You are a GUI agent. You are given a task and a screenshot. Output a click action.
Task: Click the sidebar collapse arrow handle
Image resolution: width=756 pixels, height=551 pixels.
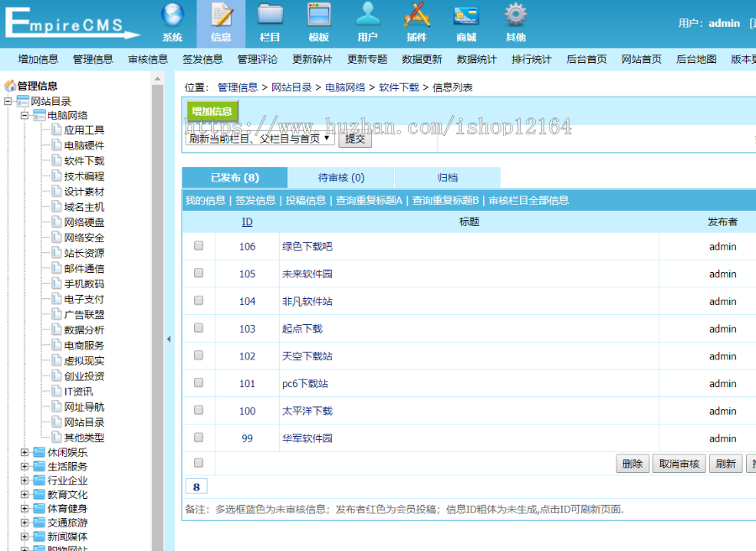pos(168,338)
